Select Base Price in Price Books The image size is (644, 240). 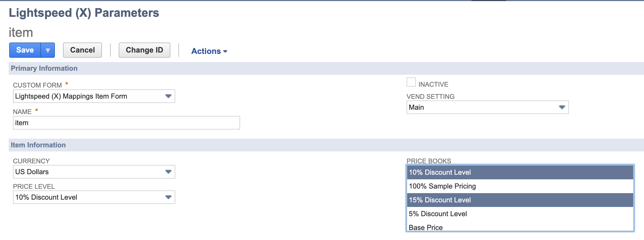(x=460, y=227)
